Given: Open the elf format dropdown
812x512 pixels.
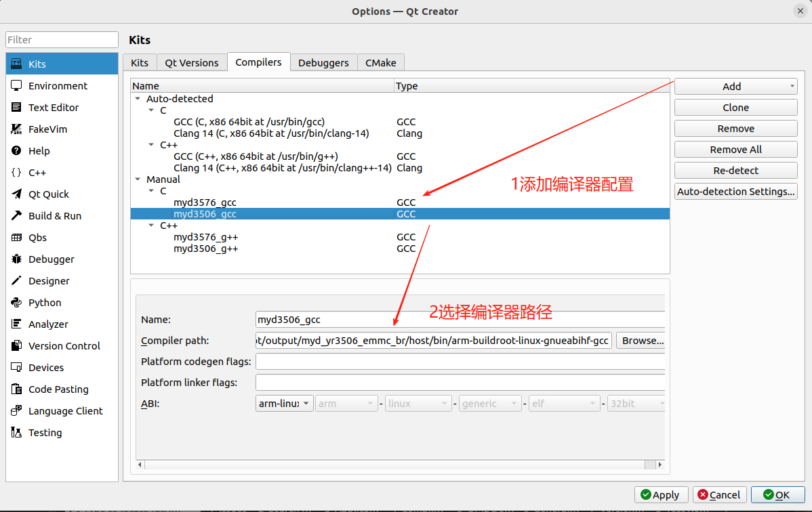Looking at the screenshot, I should click(565, 403).
